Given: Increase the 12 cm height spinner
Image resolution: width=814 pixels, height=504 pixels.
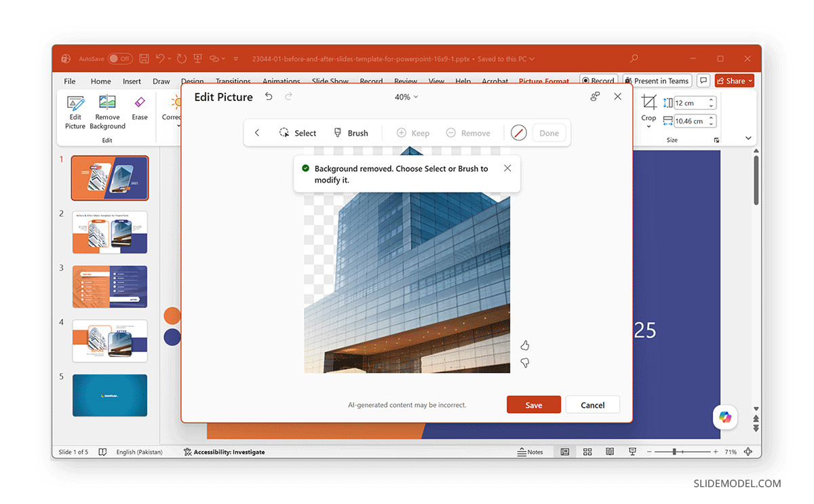Looking at the screenshot, I should 712,100.
